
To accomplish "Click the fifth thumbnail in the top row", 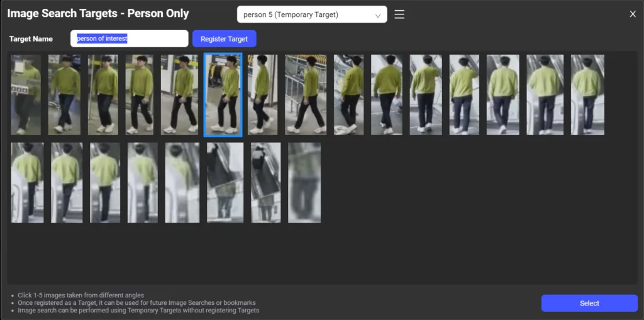I will pyautogui.click(x=179, y=94).
